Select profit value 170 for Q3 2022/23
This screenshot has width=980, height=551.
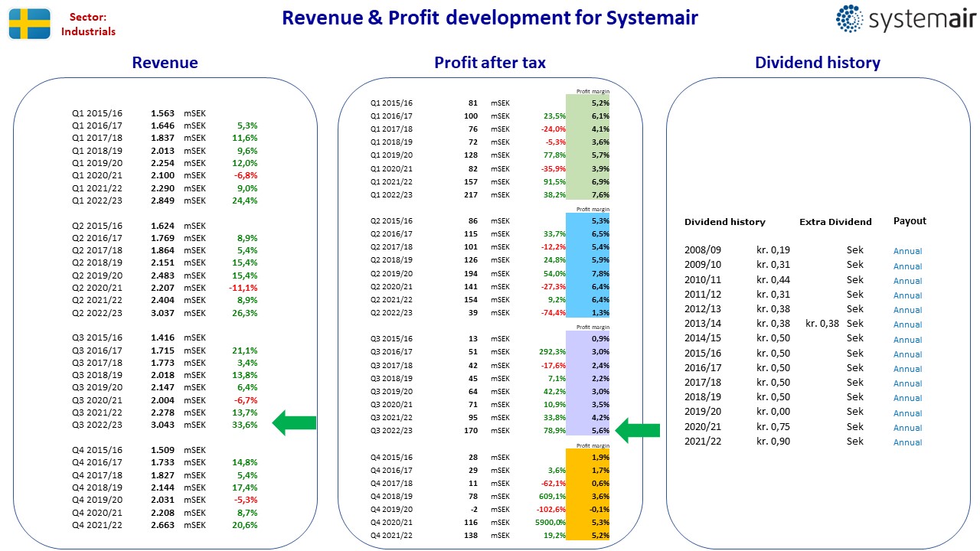(x=472, y=430)
